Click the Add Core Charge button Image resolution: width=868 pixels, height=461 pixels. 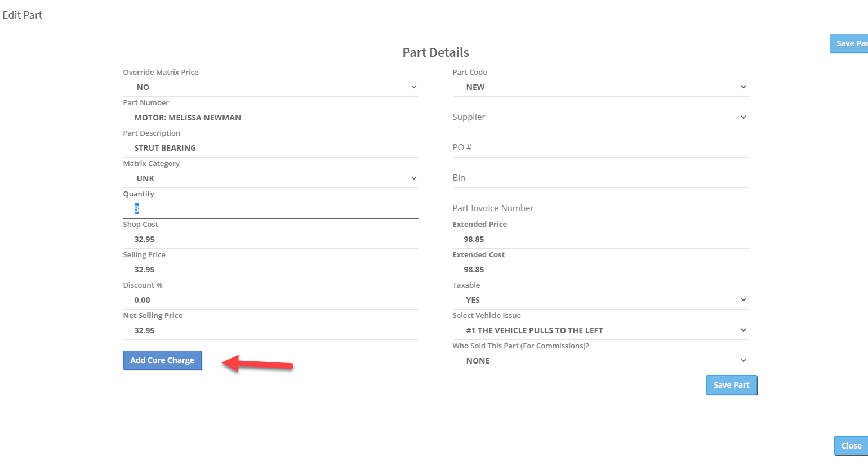[x=162, y=360]
